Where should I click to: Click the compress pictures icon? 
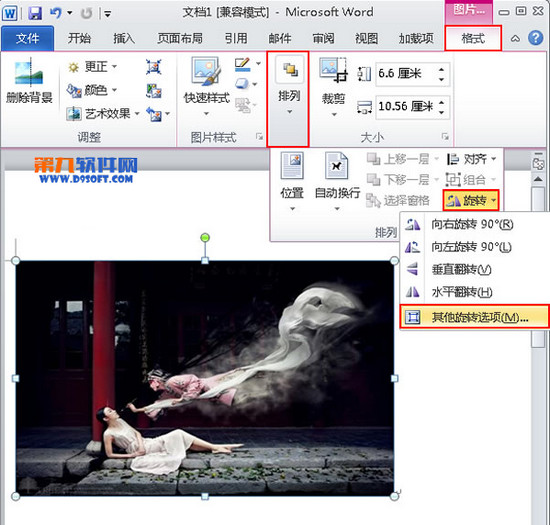(x=154, y=67)
